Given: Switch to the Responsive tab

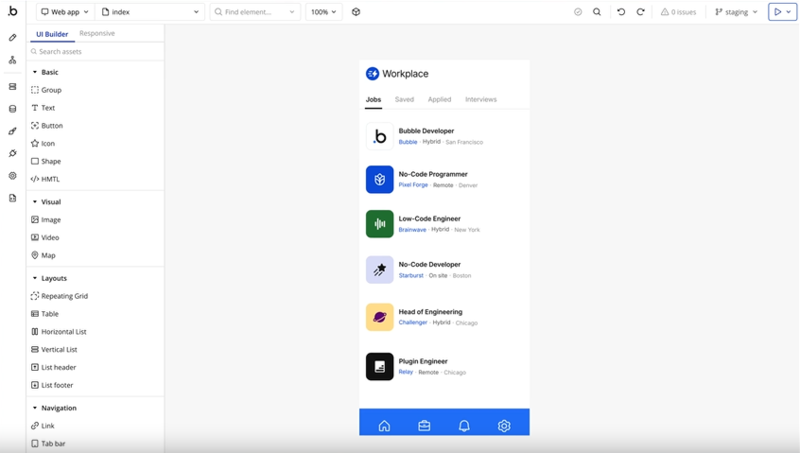Looking at the screenshot, I should 97,34.
